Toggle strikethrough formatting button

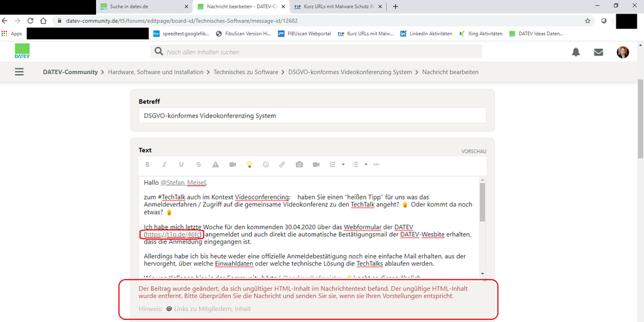pyautogui.click(x=198, y=165)
